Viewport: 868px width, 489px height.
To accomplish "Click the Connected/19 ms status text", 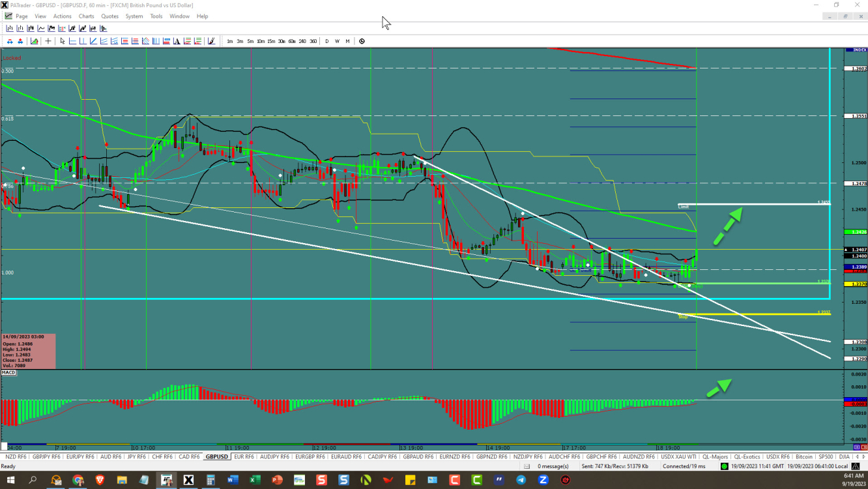I will click(684, 466).
